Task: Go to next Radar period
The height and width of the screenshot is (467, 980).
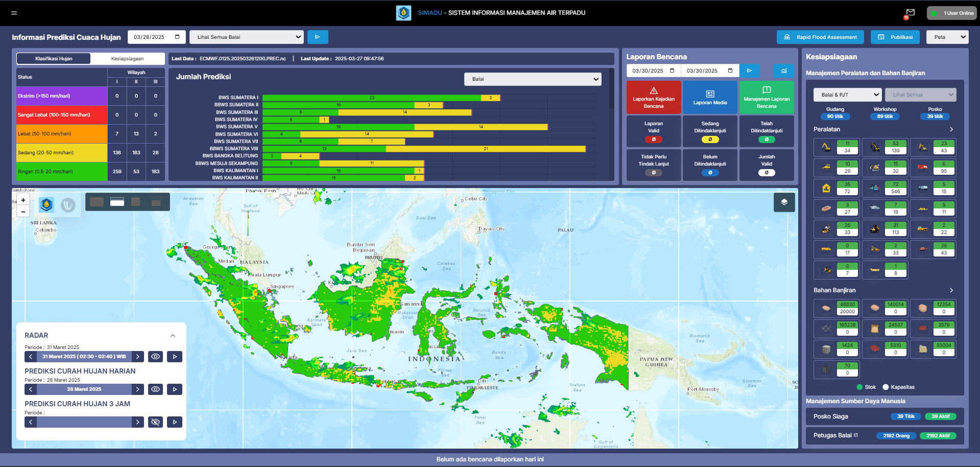Action: [x=138, y=357]
